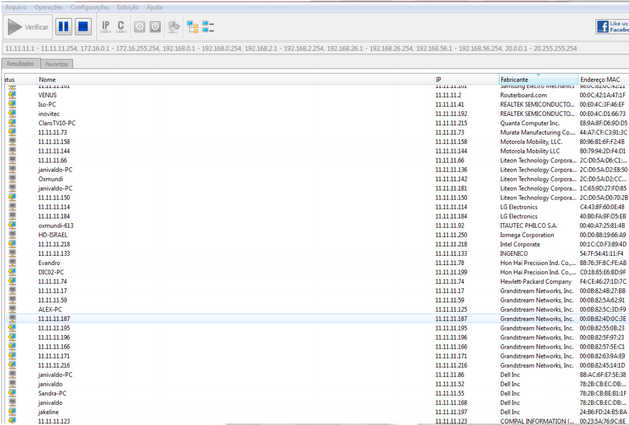
Task: Click the status icon of Evandro row
Action: click(12, 263)
